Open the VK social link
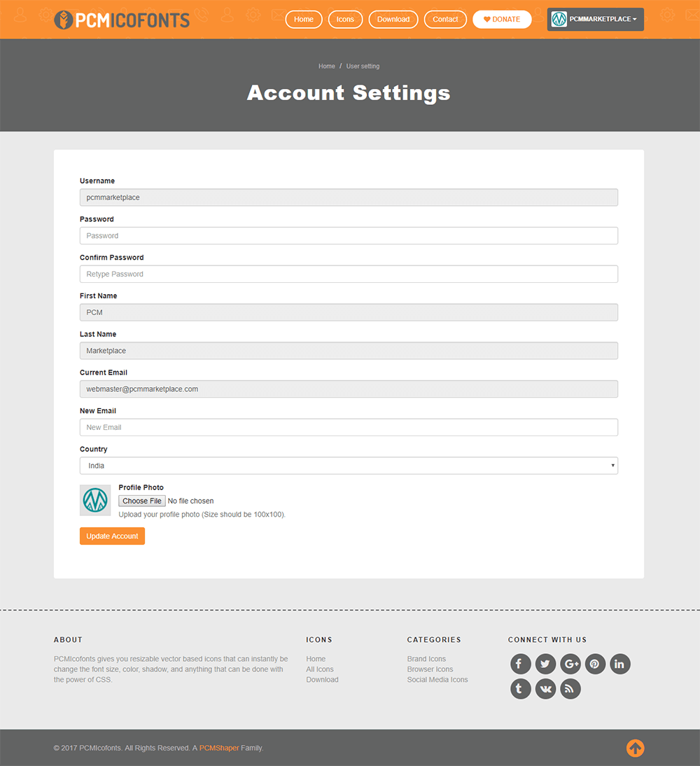The height and width of the screenshot is (766, 700). pyautogui.click(x=545, y=689)
